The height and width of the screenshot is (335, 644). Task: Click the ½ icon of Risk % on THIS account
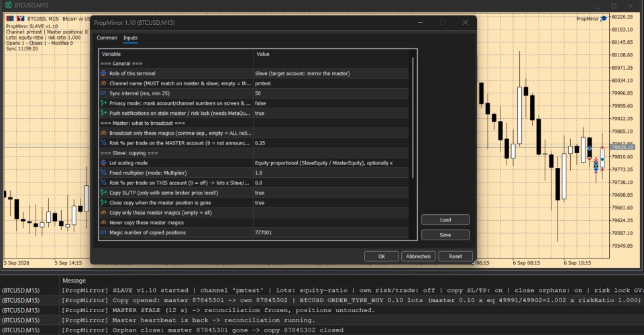pos(103,183)
